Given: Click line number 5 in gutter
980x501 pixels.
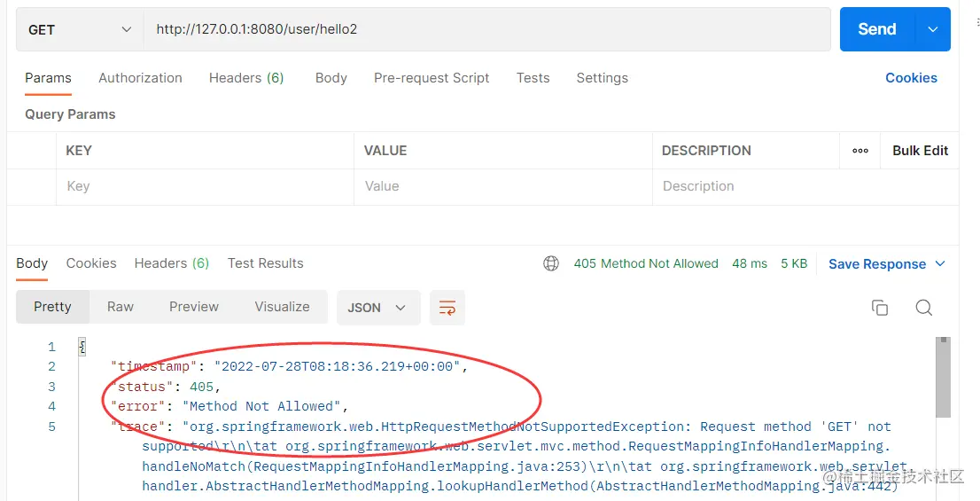Looking at the screenshot, I should [52, 427].
